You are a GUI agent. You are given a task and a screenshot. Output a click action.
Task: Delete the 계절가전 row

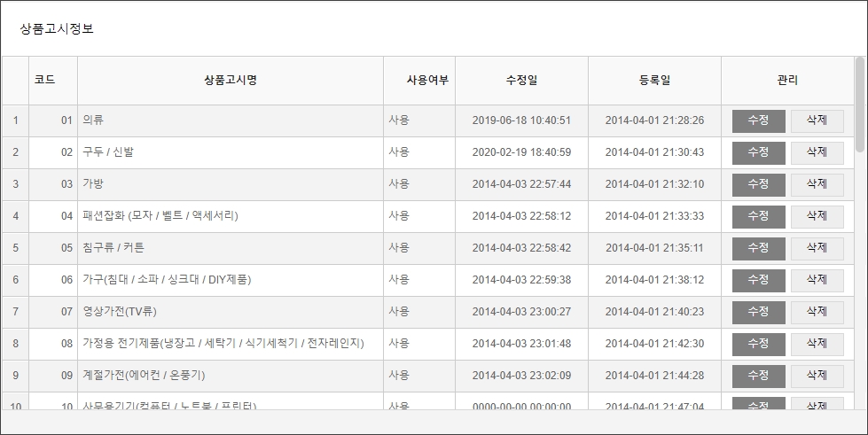(x=817, y=376)
